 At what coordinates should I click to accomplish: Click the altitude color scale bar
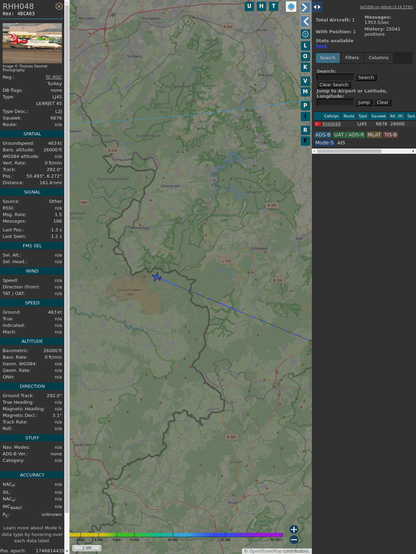[176, 535]
